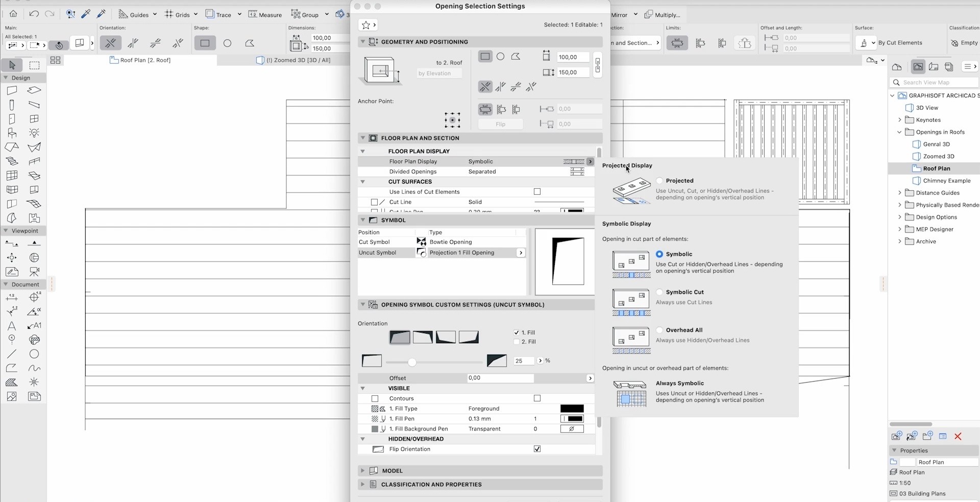Open Projection 1 Fill Opening type arrow
Screen dimensions: 980x502
[x=521, y=253]
